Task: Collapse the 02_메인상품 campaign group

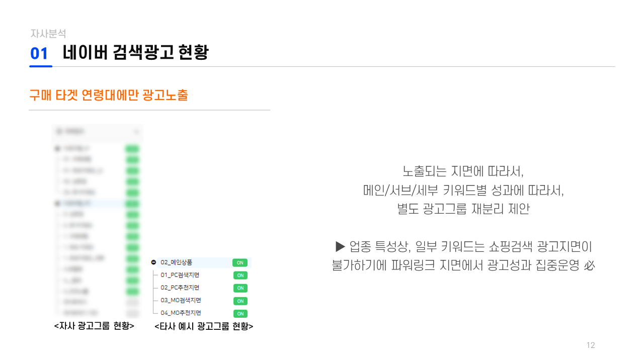Action: (x=153, y=262)
